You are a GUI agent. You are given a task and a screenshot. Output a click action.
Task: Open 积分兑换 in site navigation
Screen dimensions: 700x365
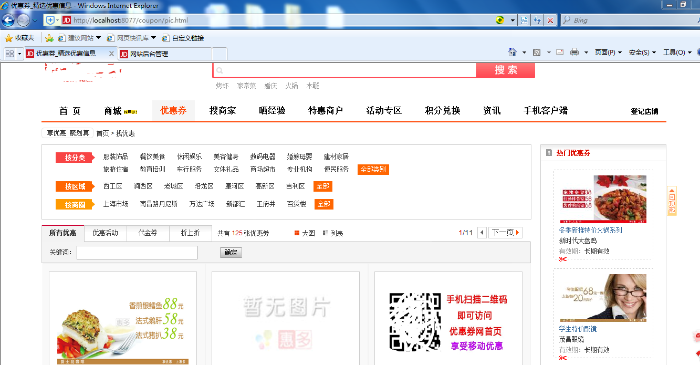(x=442, y=111)
